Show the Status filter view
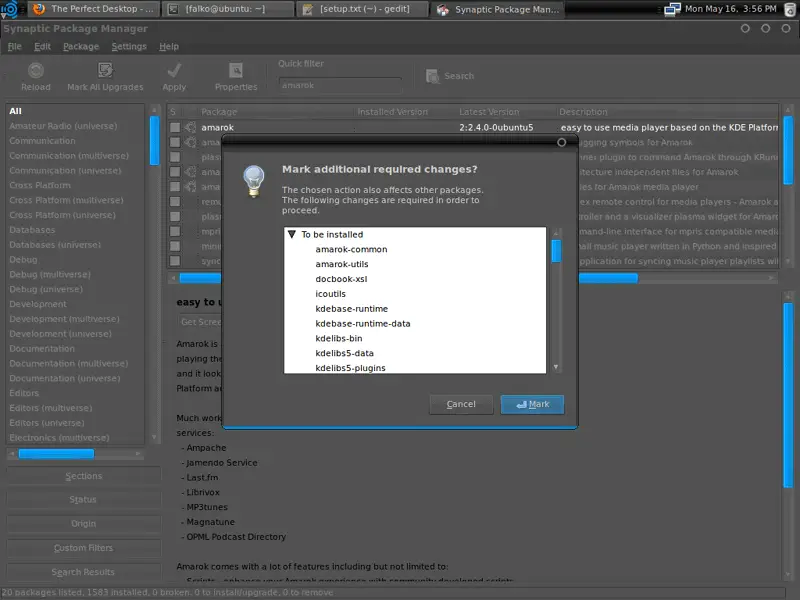 tap(84, 499)
